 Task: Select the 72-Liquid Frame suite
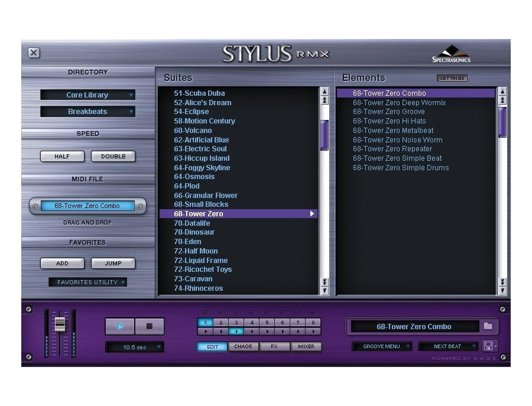[201, 261]
